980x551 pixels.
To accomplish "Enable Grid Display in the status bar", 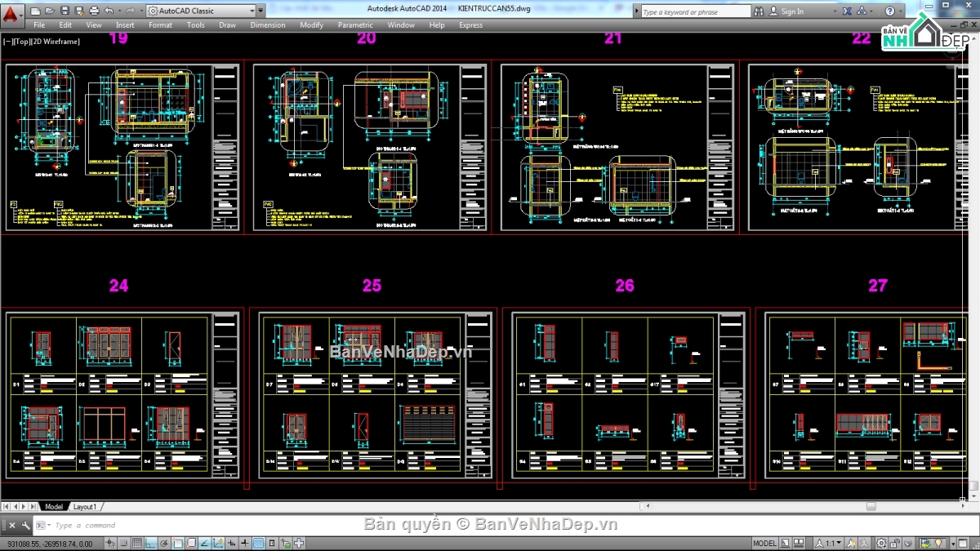I will (x=137, y=543).
